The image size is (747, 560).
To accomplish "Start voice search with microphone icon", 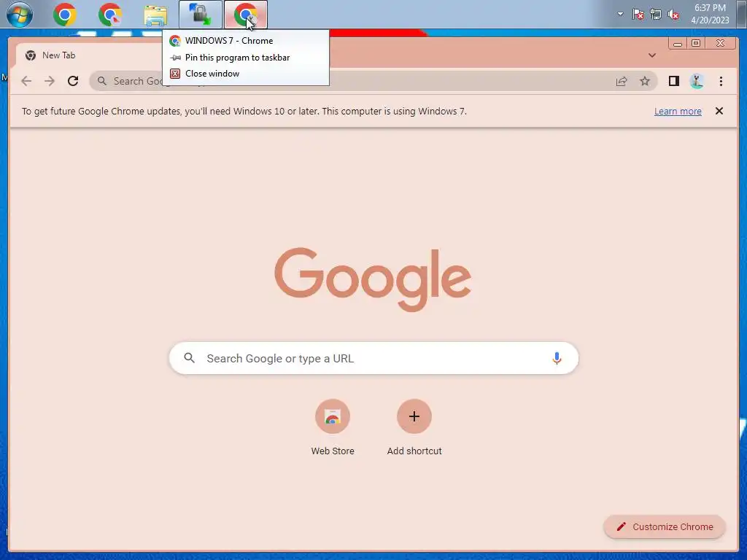I will click(x=557, y=358).
